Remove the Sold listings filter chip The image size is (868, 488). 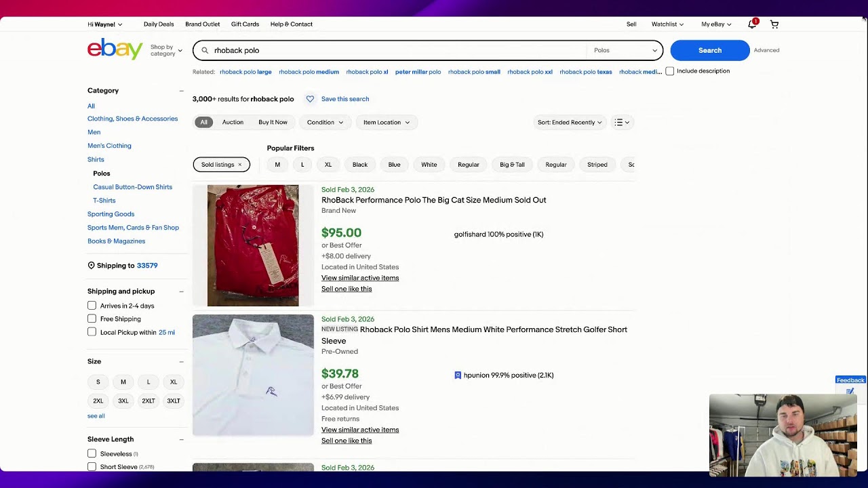pos(239,165)
